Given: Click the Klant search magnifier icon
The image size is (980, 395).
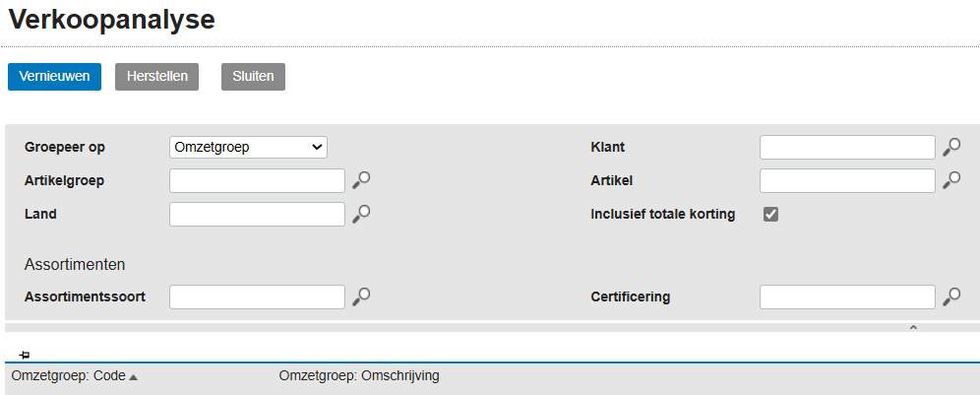Looking at the screenshot, I should pyautogui.click(x=951, y=147).
